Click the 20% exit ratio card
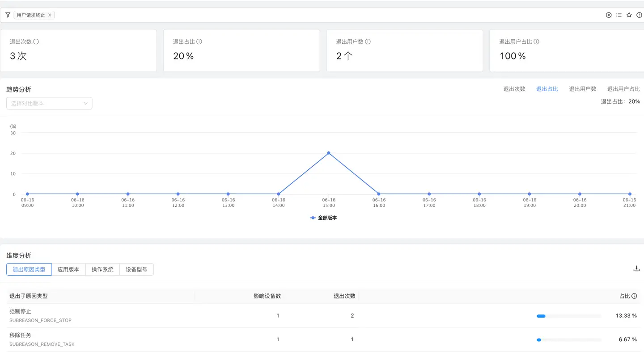This screenshot has width=644, height=352. pyautogui.click(x=241, y=50)
